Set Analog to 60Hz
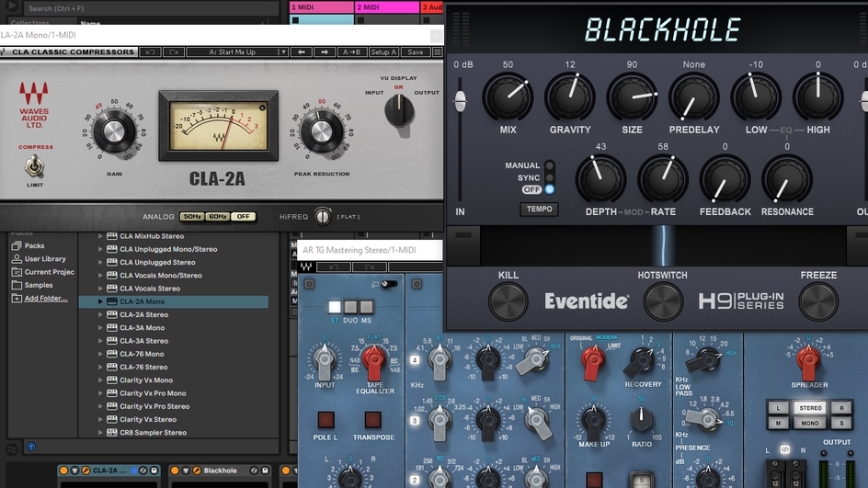 [217, 216]
